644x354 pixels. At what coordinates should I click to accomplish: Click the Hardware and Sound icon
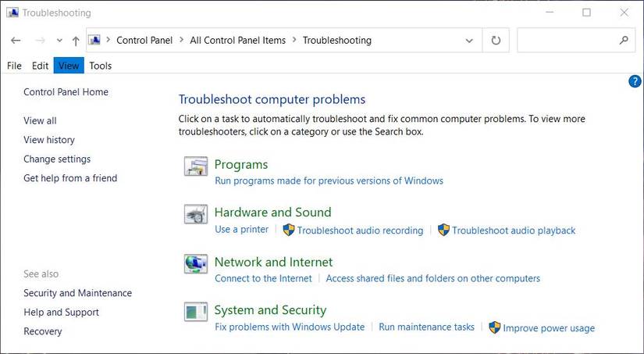[195, 213]
